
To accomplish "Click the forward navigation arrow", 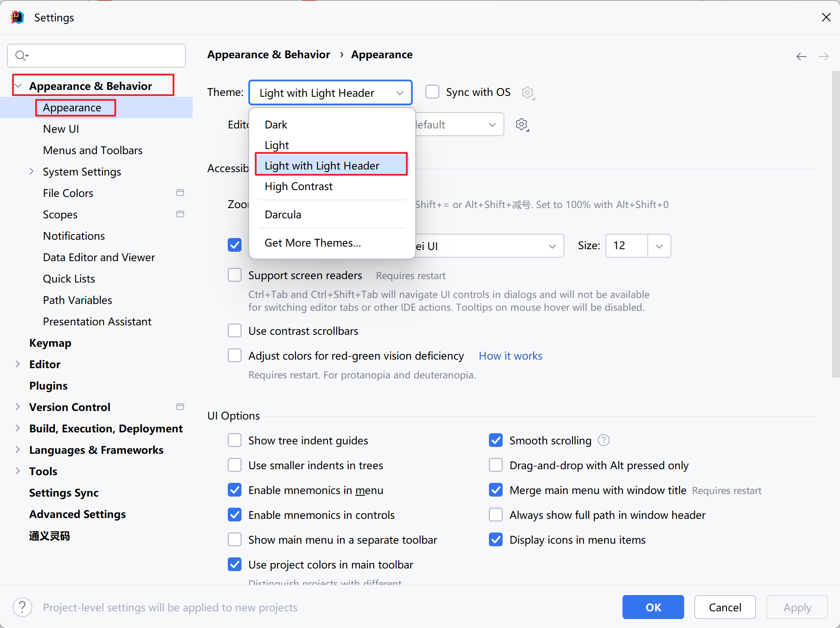I will (823, 56).
